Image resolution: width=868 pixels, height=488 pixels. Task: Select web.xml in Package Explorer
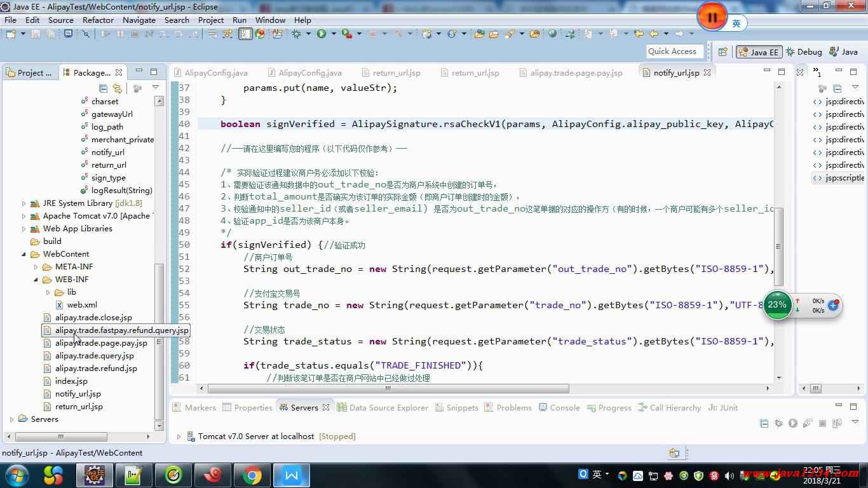tap(82, 305)
